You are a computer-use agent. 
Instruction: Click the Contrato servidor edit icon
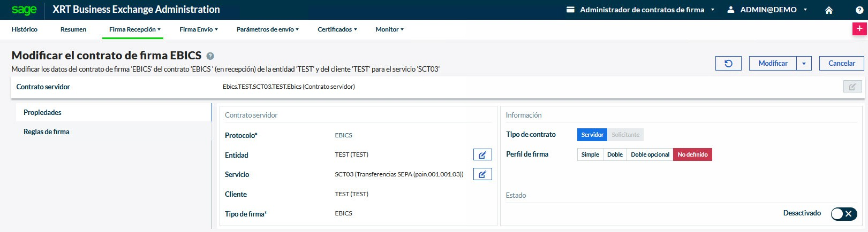pos(852,87)
